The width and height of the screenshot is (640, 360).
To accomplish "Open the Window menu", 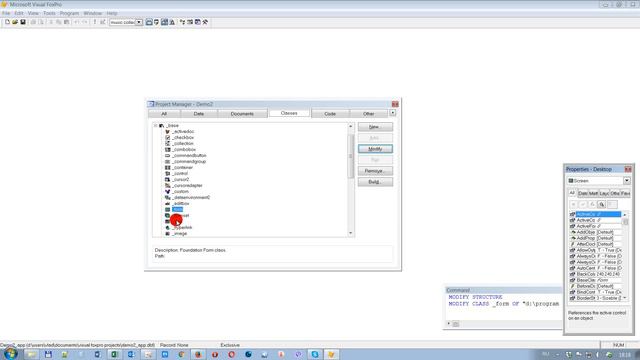I will pos(93,13).
